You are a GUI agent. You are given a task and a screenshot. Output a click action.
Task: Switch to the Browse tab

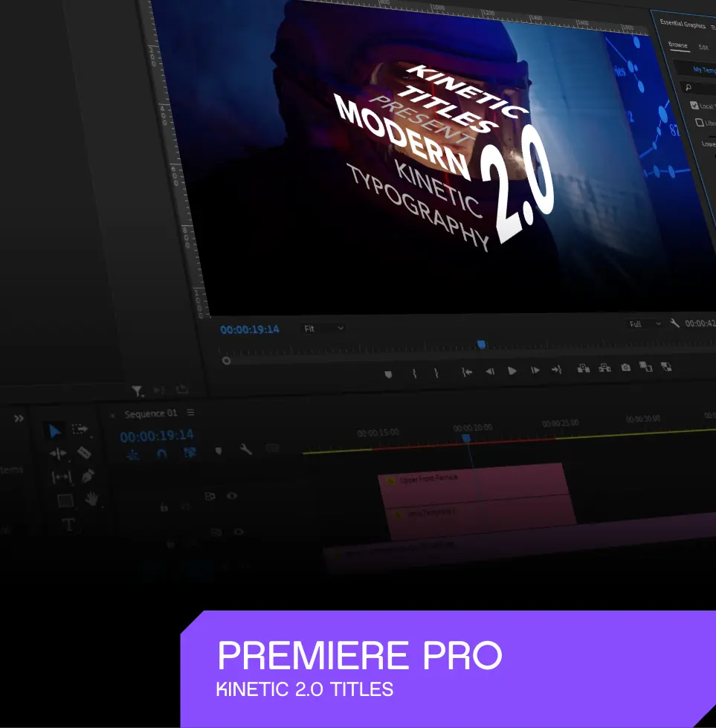[677, 45]
